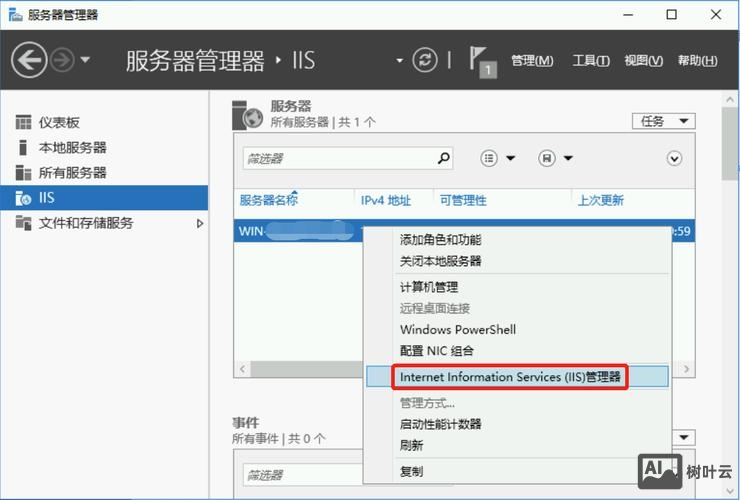Click the 本地服务器 server icon
The height and width of the screenshot is (500, 740).
22,148
